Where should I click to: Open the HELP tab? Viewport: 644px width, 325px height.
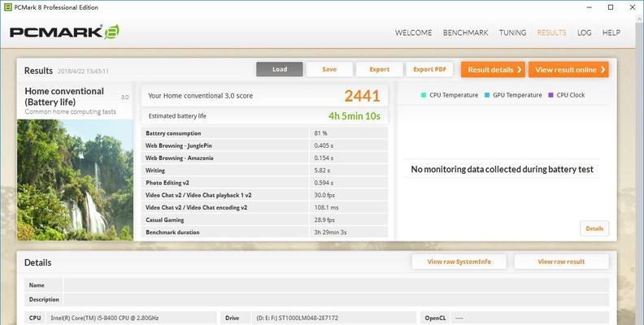[x=611, y=32]
